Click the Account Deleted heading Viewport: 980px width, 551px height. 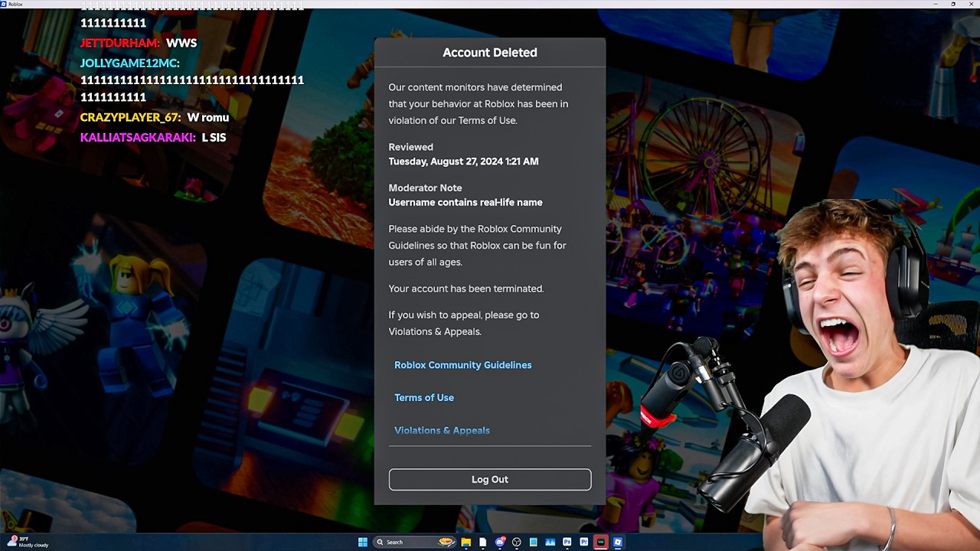490,53
